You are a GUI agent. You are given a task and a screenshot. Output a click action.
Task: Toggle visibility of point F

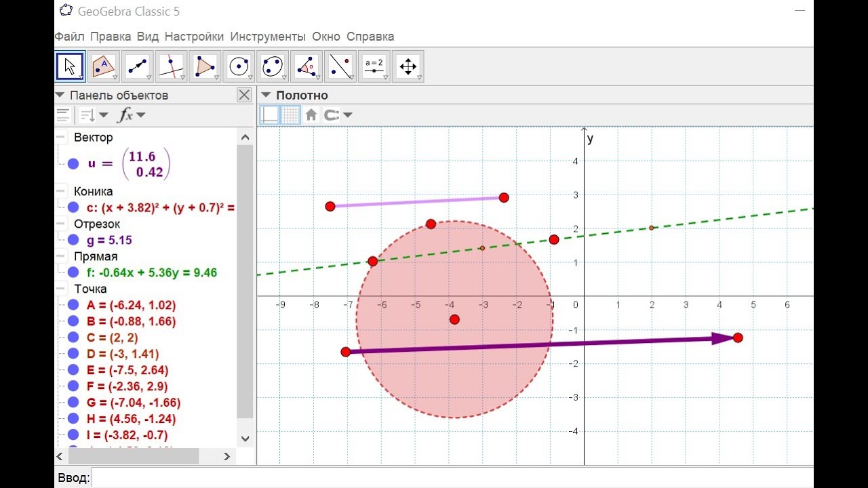(x=73, y=386)
